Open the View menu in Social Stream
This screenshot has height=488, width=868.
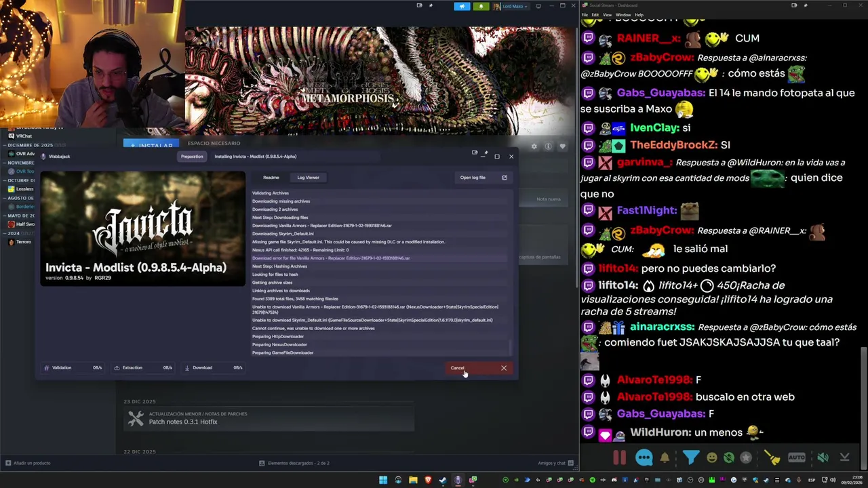607,14
